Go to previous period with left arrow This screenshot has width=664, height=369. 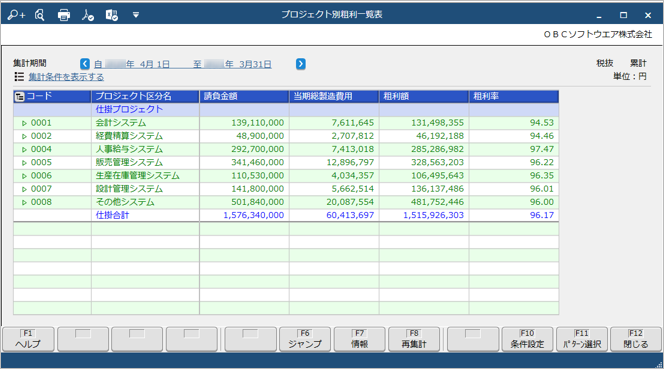click(x=85, y=64)
